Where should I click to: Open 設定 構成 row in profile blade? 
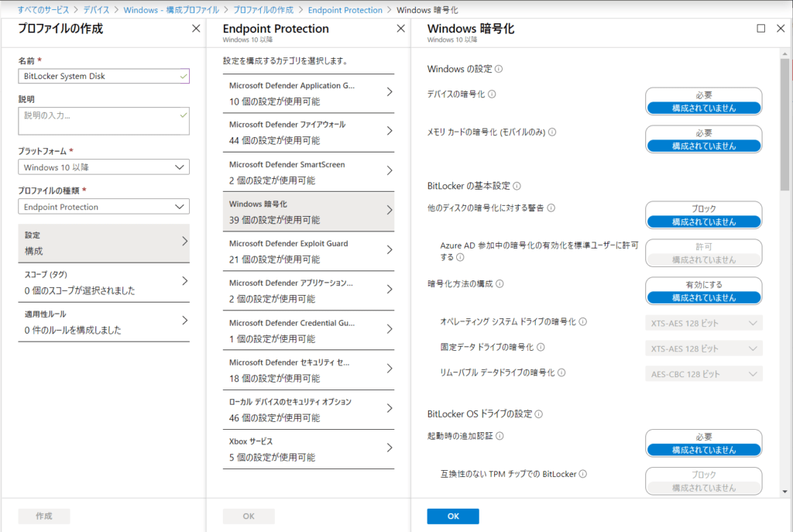pyautogui.click(x=104, y=243)
